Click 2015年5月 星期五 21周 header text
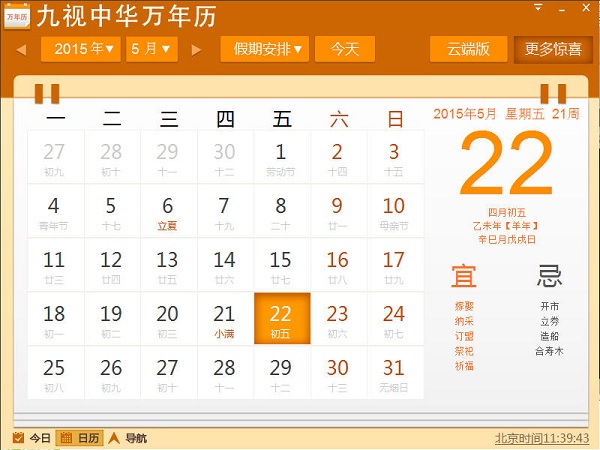The width and height of the screenshot is (600, 450). [507, 114]
